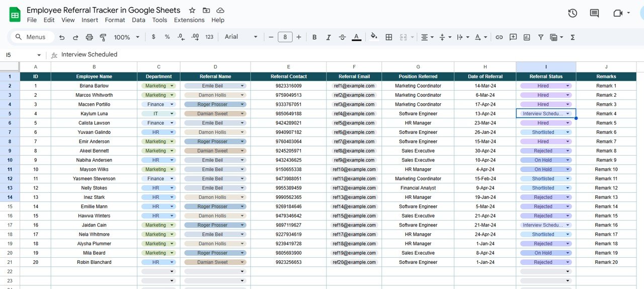Open the comments panel icon
644x289 pixels.
(x=594, y=14)
